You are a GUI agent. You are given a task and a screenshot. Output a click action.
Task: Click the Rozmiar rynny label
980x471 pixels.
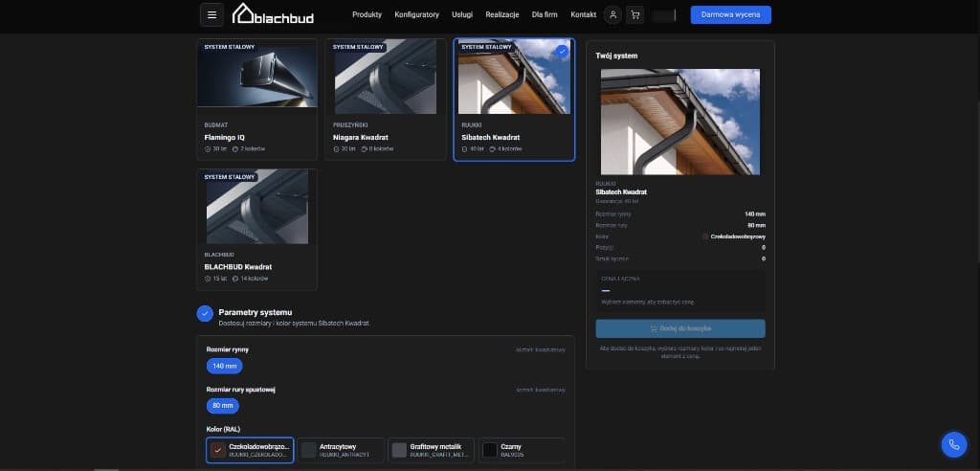point(228,349)
